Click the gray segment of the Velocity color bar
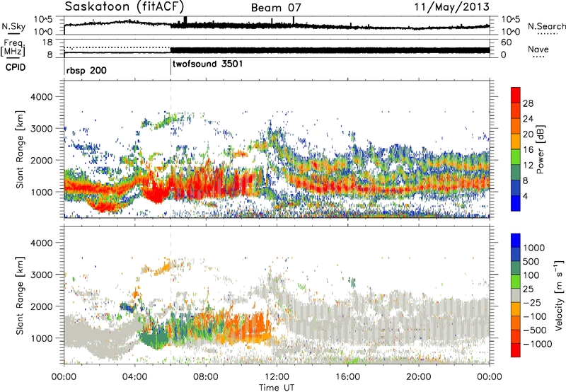The height and width of the screenshot is (392, 566). pos(516,295)
